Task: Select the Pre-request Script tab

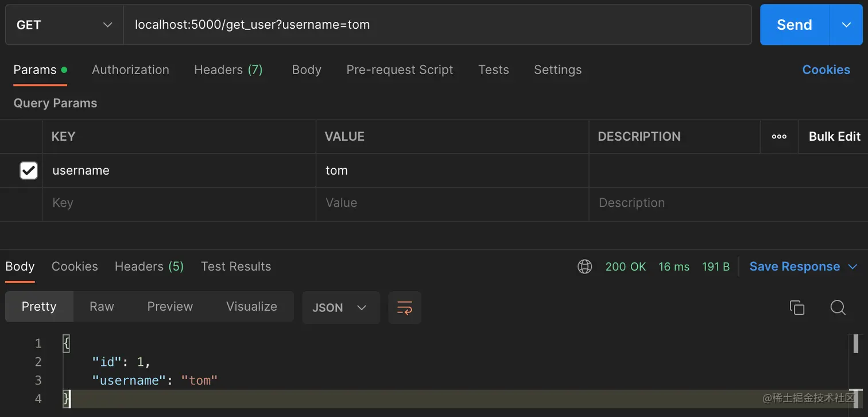Action: 400,69
